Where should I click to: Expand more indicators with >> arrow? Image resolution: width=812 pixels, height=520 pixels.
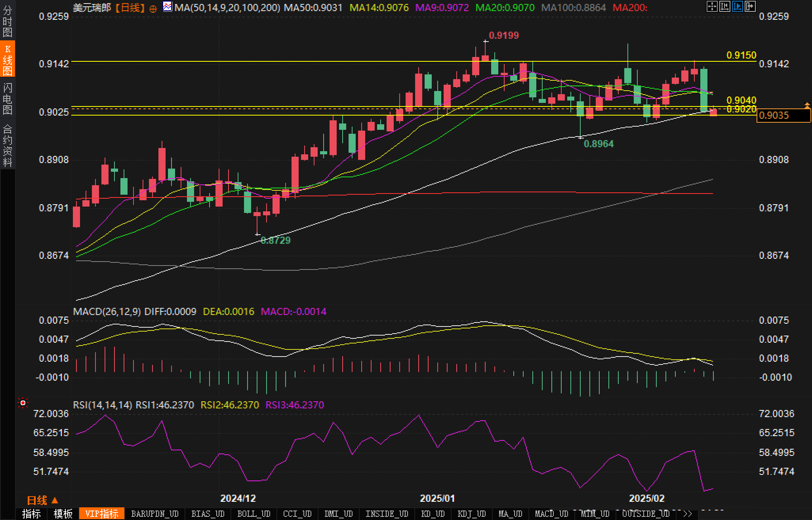pyautogui.click(x=687, y=514)
